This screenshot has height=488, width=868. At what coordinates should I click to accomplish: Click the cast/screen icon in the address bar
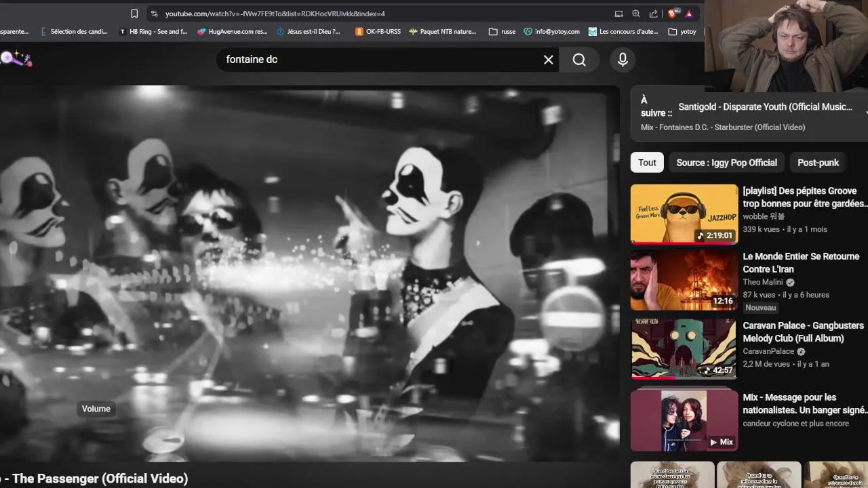pyautogui.click(x=618, y=14)
